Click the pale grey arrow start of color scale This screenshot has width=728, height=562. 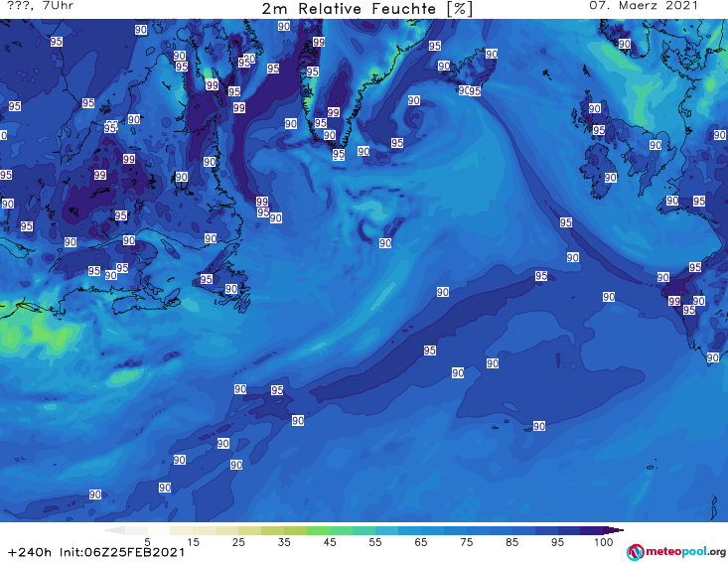(x=114, y=530)
